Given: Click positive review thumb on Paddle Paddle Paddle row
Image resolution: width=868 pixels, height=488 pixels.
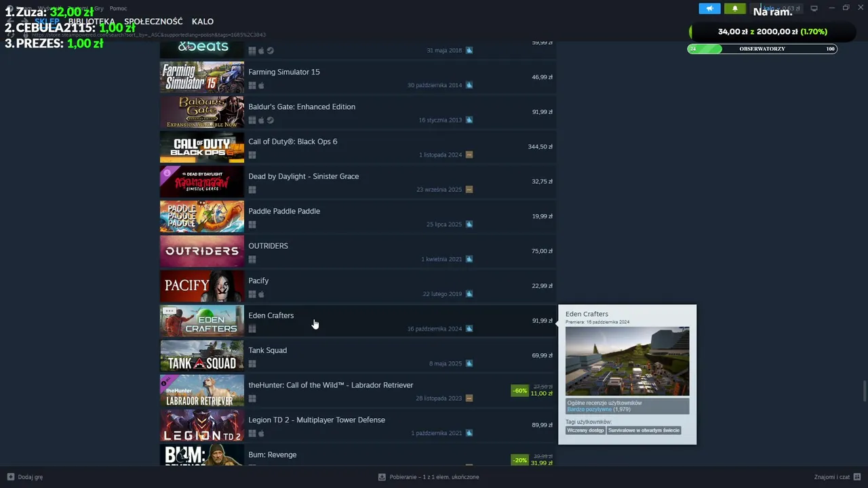Looking at the screenshot, I should coord(469,224).
